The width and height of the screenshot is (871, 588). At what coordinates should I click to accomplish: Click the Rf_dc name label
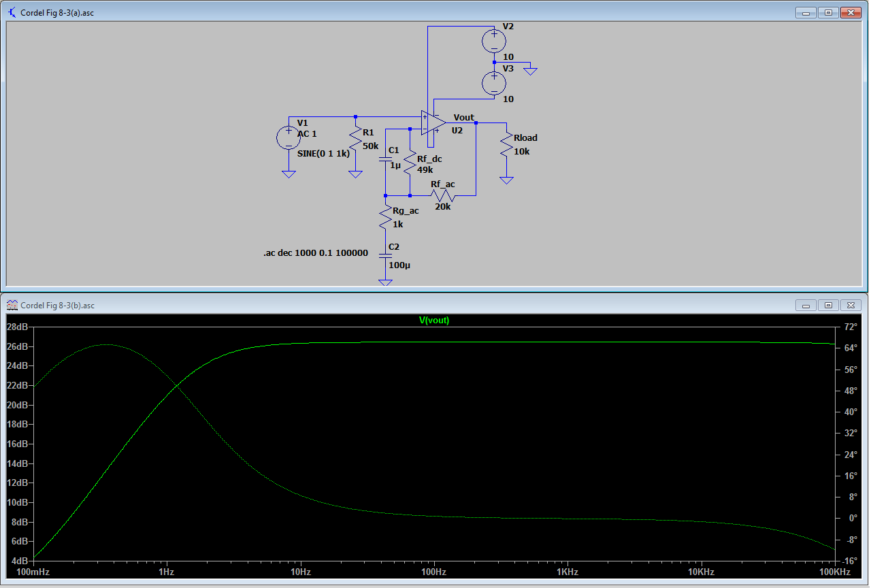tap(429, 159)
